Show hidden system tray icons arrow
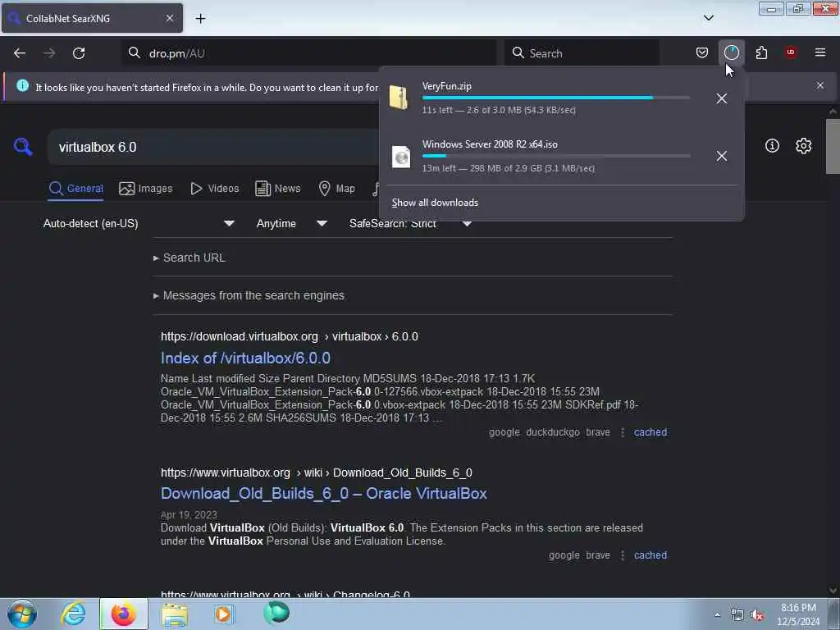Screen dimensions: 840x630 pyautogui.click(x=717, y=614)
